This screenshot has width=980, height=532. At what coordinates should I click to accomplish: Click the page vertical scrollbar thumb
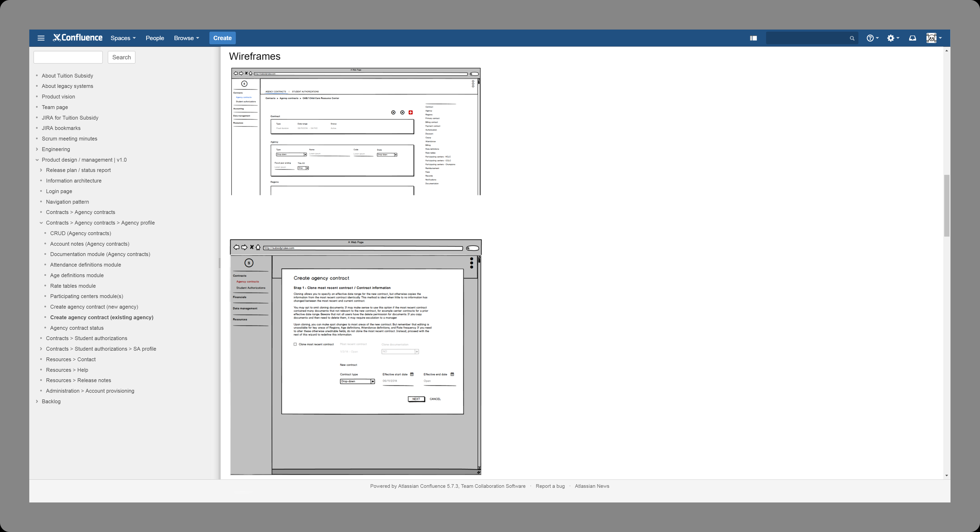[946, 206]
